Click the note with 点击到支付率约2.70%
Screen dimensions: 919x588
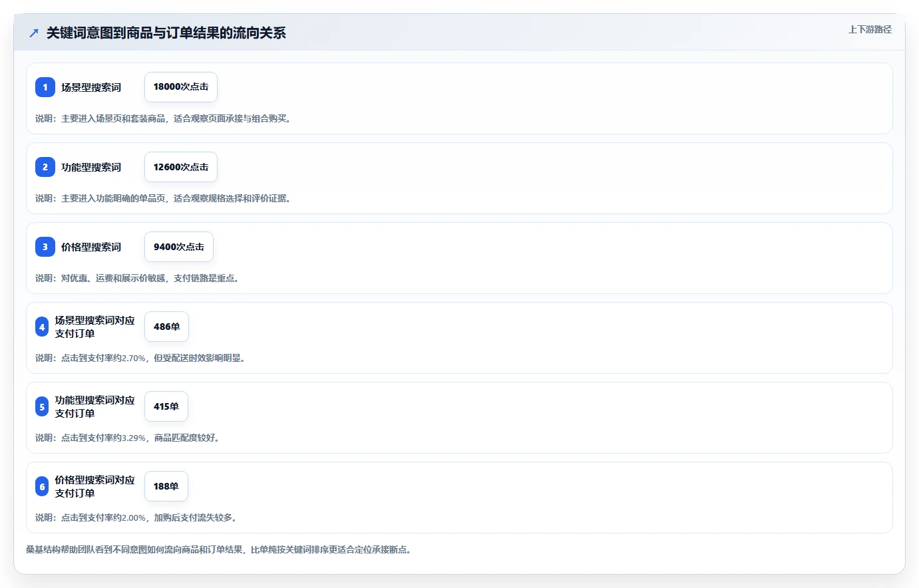tap(142, 358)
